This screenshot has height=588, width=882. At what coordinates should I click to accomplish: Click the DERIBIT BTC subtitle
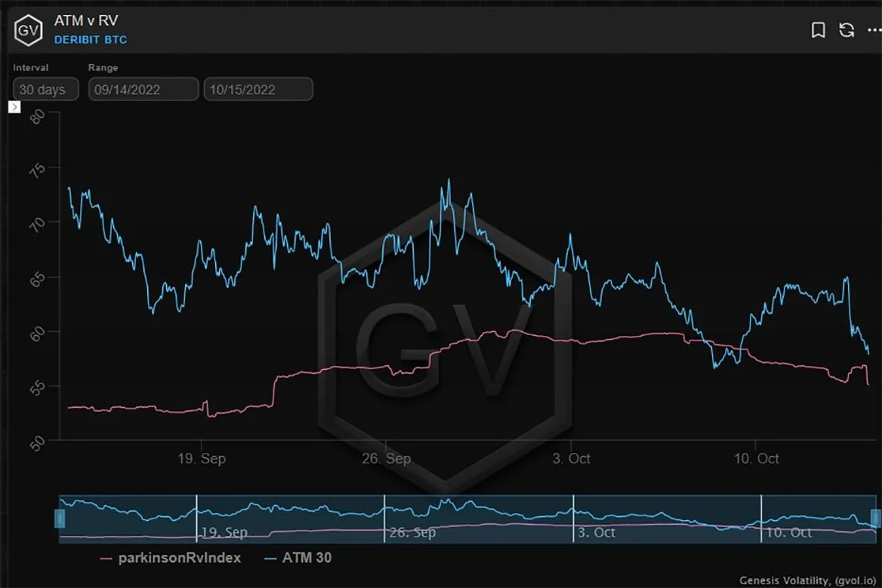[91, 40]
